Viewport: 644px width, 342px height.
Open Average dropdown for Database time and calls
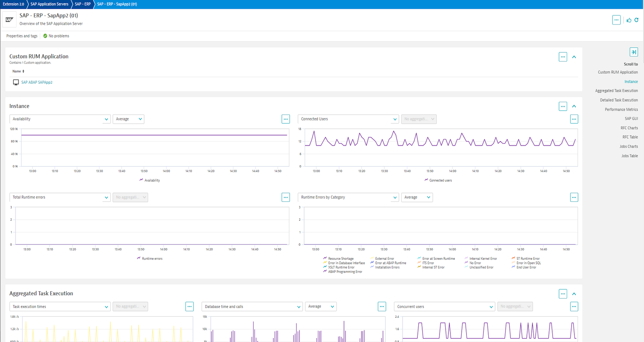321,307
